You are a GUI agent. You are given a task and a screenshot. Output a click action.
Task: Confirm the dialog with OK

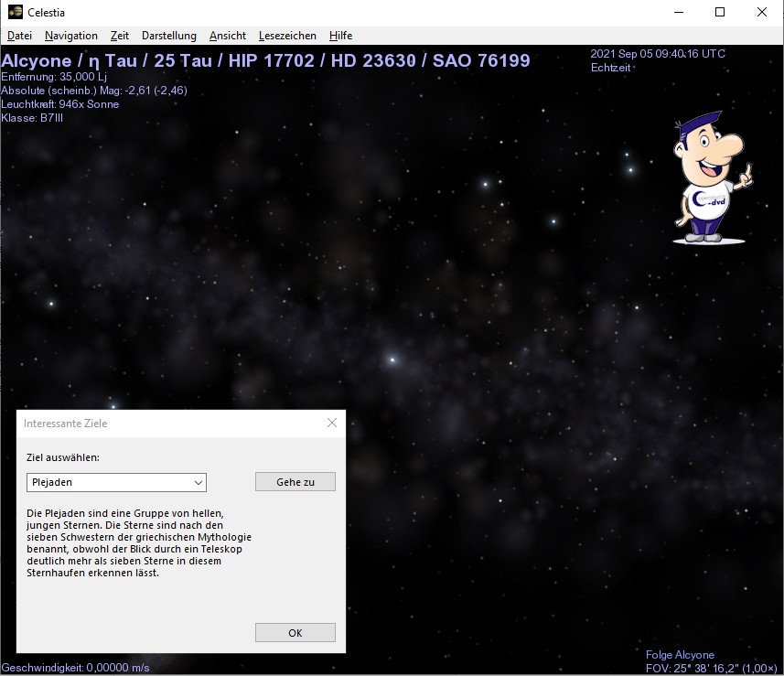pyautogui.click(x=295, y=633)
